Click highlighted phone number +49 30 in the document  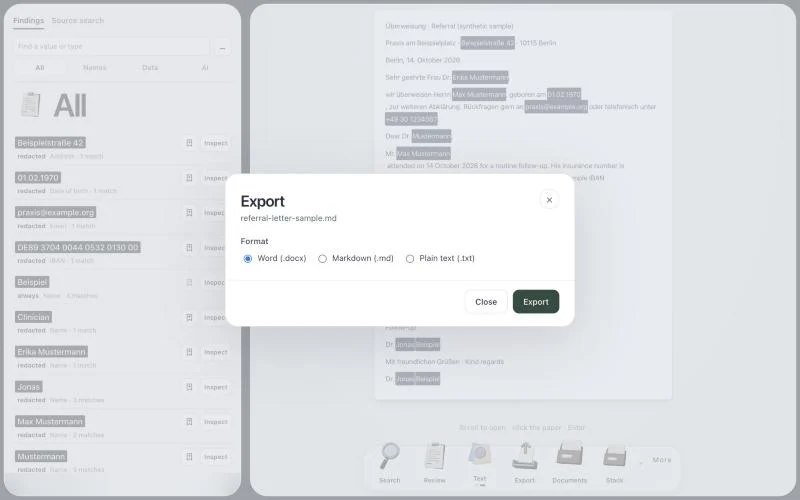pos(411,119)
